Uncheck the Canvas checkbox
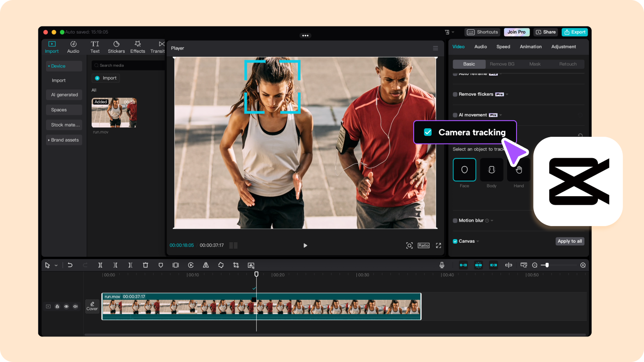Viewport: 644px width, 362px height. [455, 241]
